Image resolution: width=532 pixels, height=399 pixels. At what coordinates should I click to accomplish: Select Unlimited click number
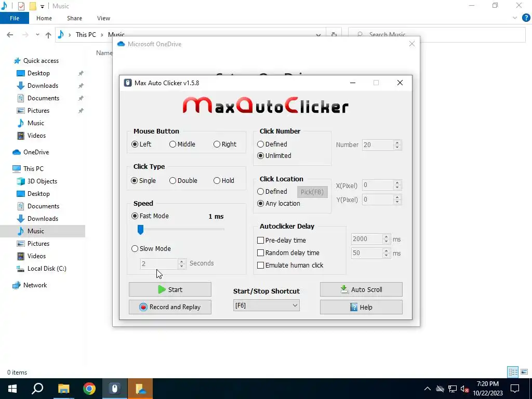(274, 156)
